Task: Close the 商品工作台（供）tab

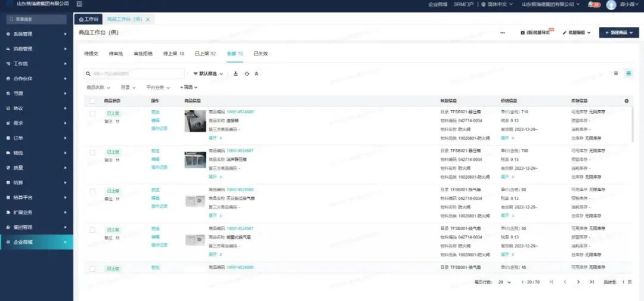Action: click(x=148, y=20)
